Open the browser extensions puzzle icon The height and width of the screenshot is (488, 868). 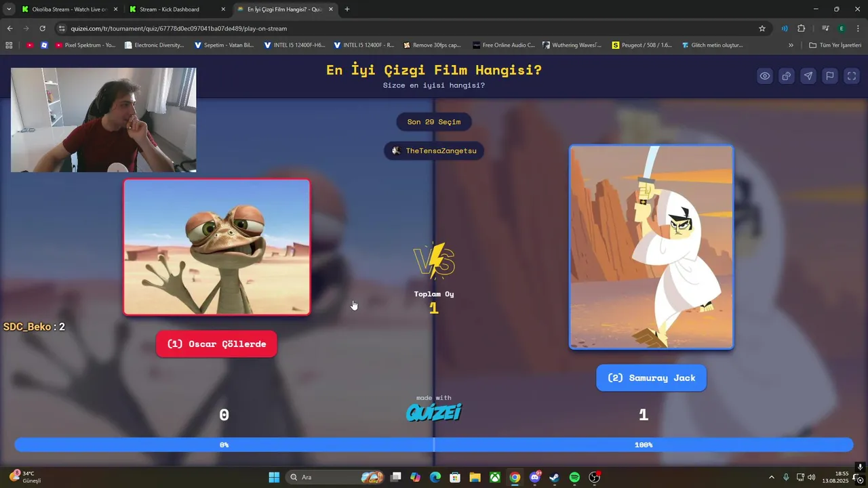pyautogui.click(x=802, y=28)
